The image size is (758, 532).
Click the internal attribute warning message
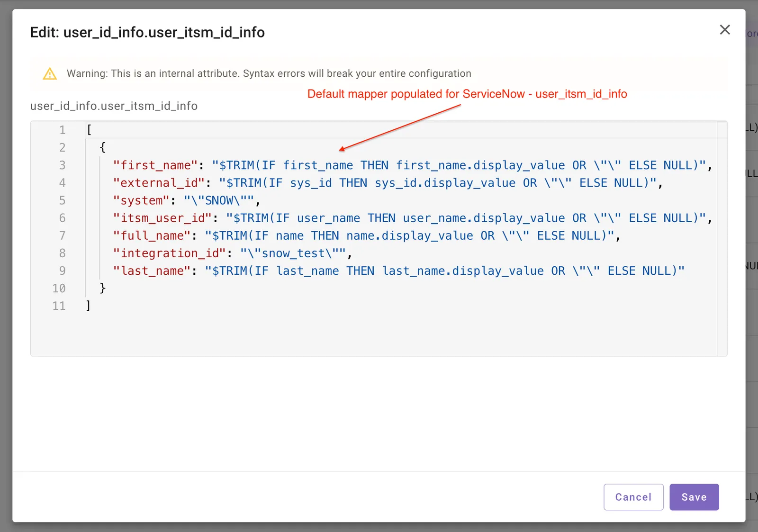(x=269, y=73)
